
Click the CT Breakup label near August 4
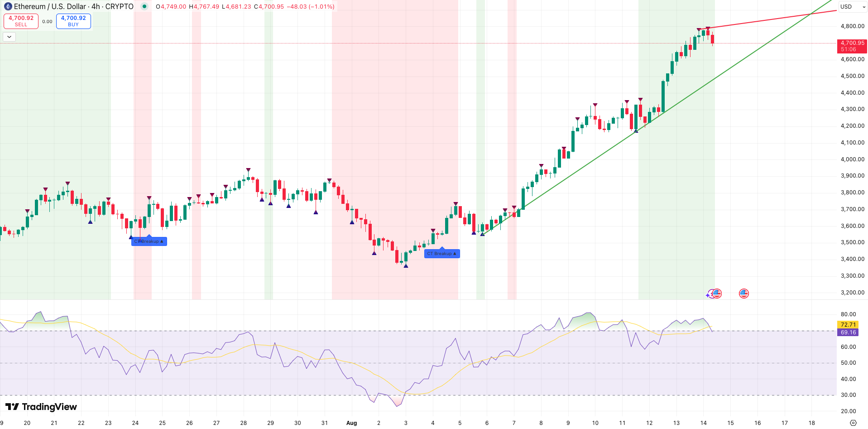tap(442, 254)
